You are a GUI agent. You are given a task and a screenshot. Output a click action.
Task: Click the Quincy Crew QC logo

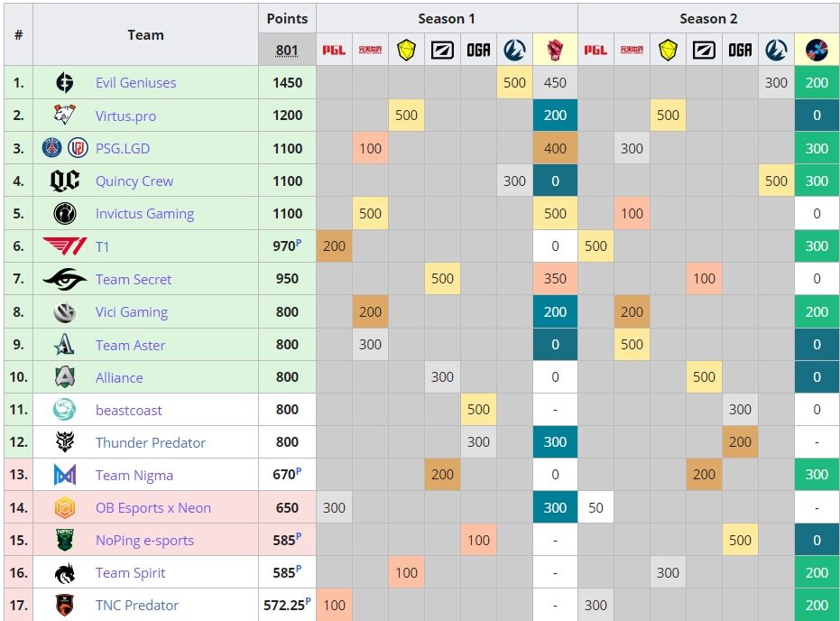(64, 181)
